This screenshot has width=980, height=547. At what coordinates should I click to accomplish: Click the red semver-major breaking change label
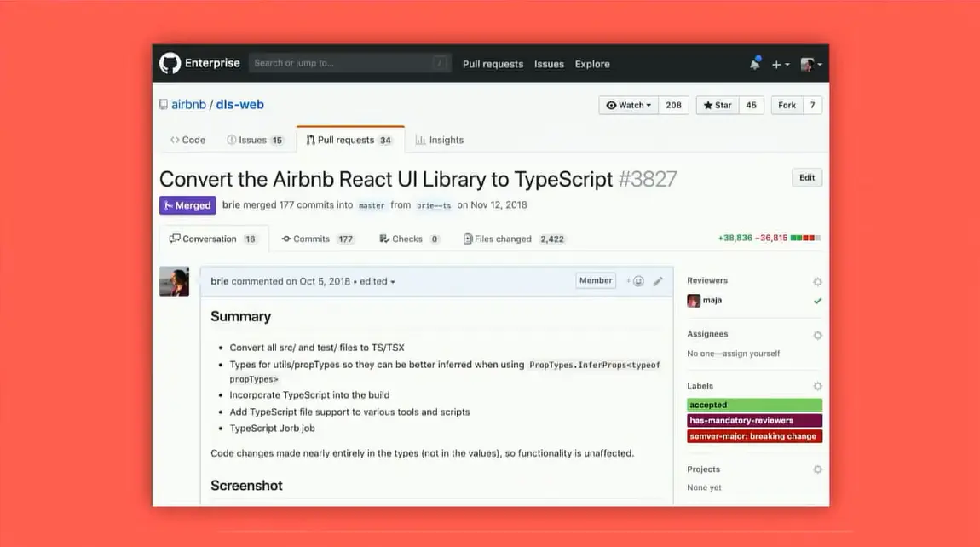click(x=754, y=436)
